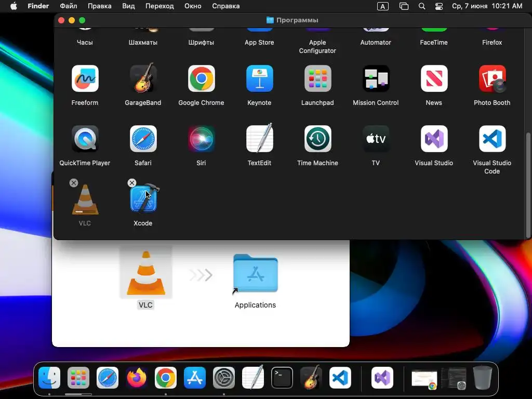Click the Xcode app icon
The image size is (532, 399).
click(x=143, y=199)
